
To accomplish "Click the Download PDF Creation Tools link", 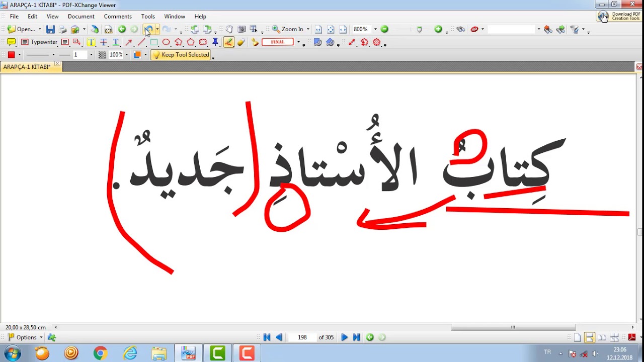I will pos(619,17).
